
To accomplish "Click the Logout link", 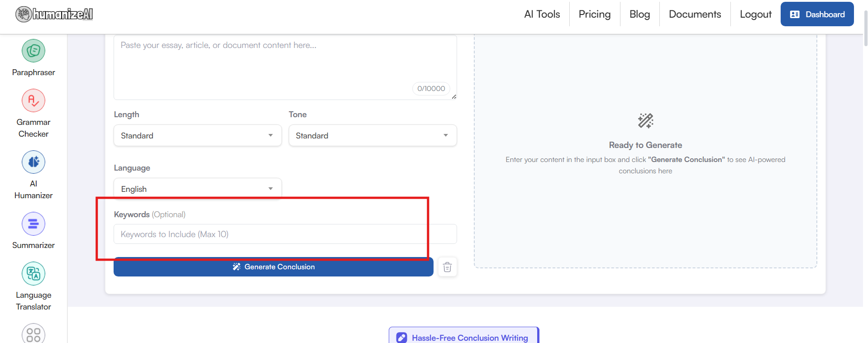I will pos(755,14).
